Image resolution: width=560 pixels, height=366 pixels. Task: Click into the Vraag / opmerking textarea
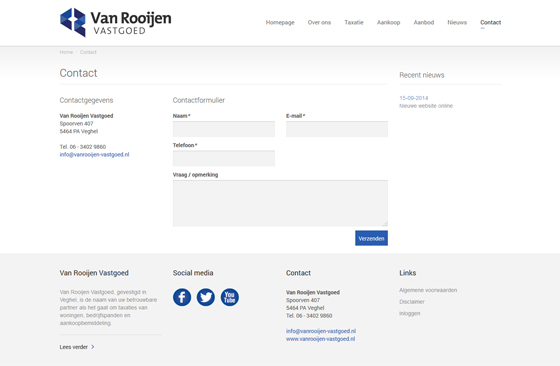point(280,203)
